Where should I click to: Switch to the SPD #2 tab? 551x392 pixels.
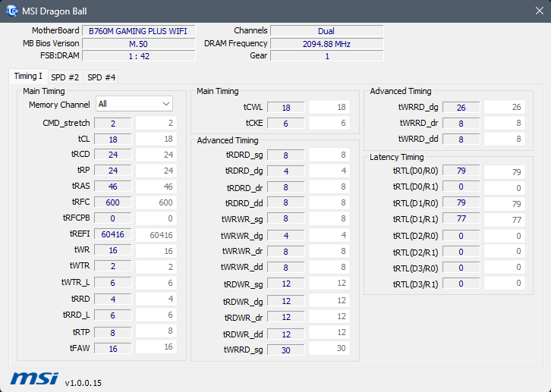(x=65, y=77)
